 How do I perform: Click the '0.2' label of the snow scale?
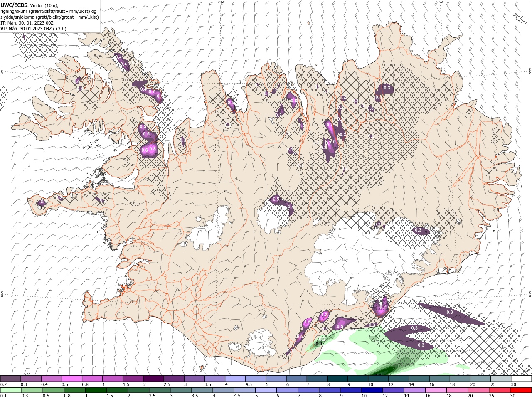tap(3, 384)
